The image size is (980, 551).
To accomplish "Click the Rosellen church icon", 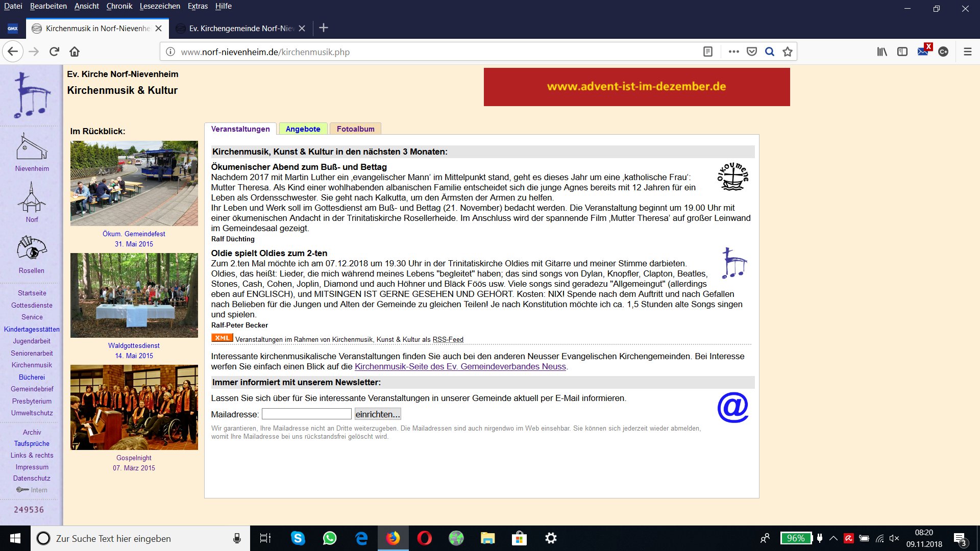I will (x=32, y=248).
